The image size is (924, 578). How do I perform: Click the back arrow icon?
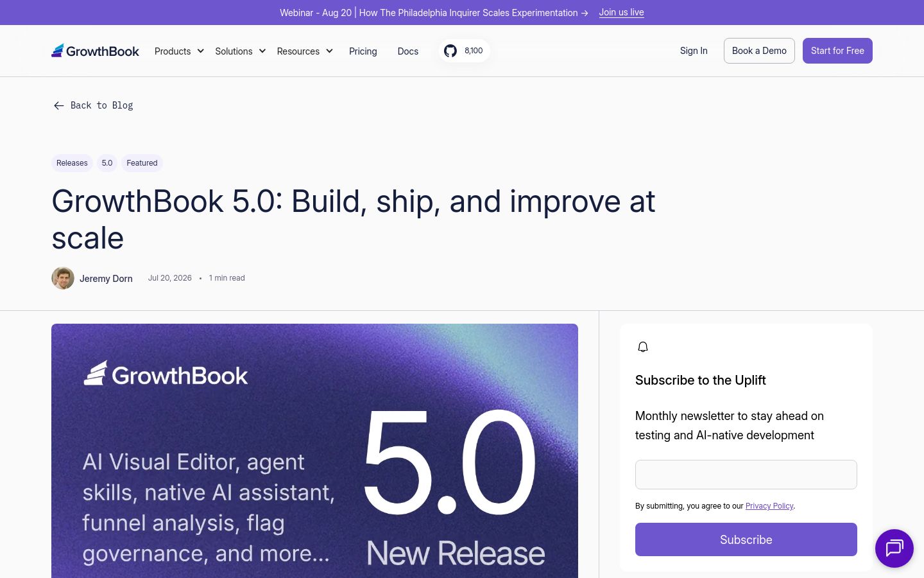pos(58,105)
